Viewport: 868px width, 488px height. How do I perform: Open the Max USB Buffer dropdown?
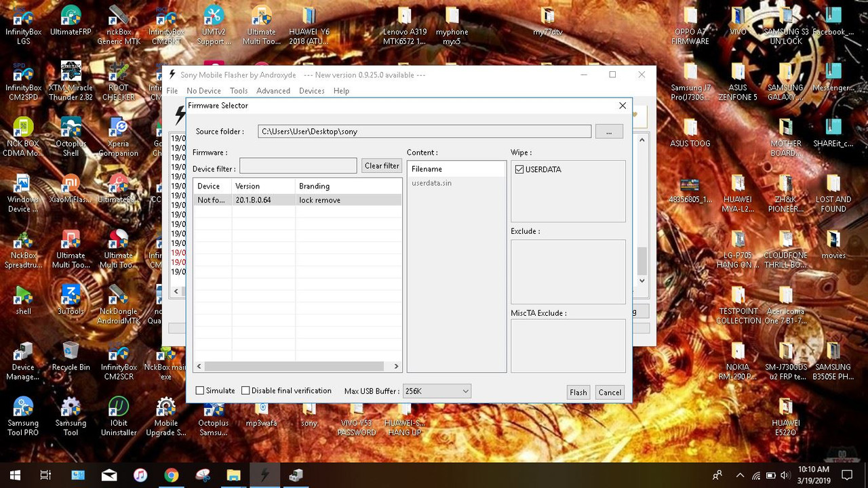[x=437, y=391]
